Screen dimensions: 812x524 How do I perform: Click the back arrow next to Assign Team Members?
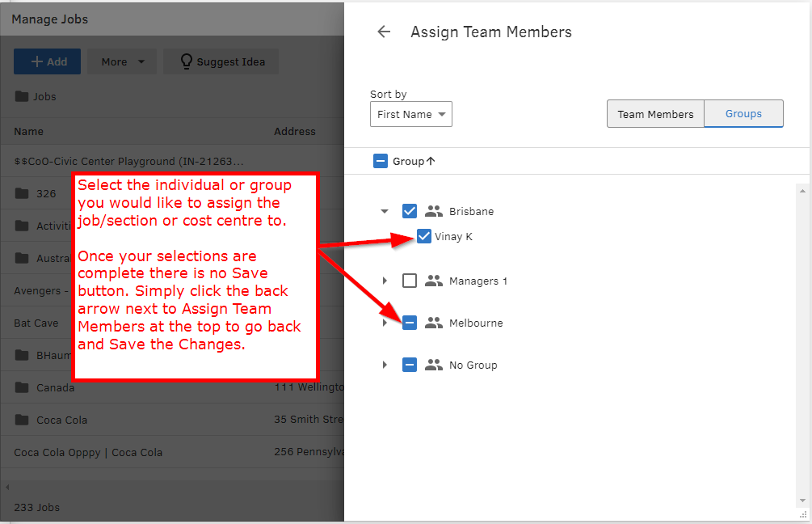[384, 32]
